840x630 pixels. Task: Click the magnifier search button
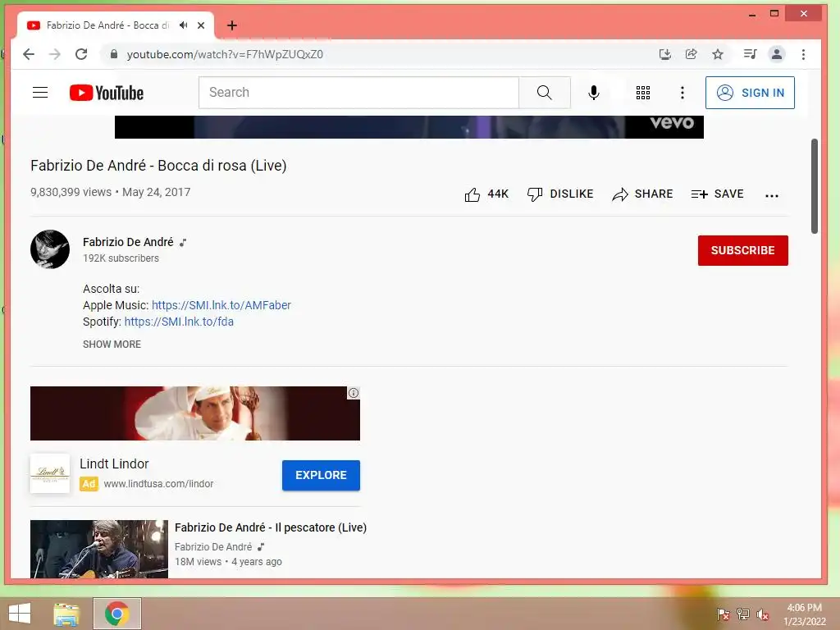(x=545, y=93)
